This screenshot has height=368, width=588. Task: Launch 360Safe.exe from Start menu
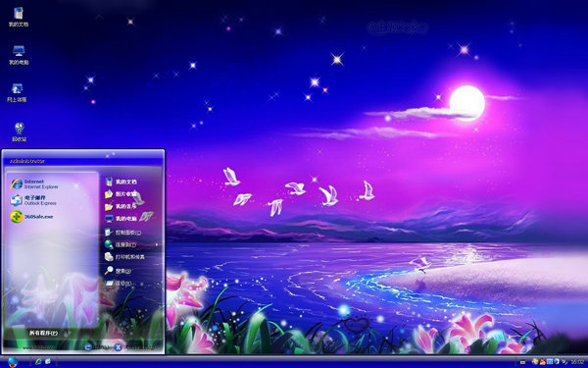[31, 217]
